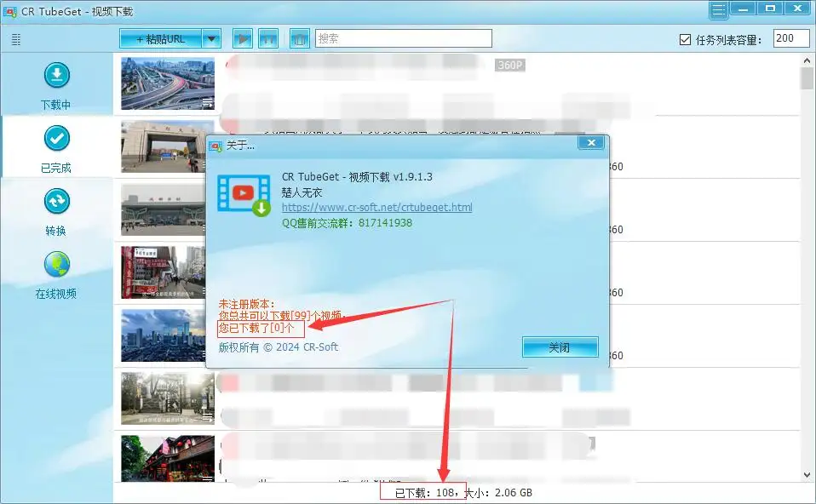Click the 360P quality badge

click(510, 65)
